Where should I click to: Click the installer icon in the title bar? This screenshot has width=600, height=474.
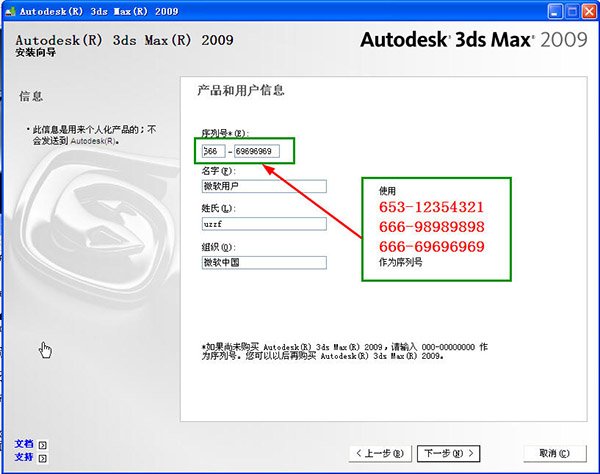(x=10, y=11)
